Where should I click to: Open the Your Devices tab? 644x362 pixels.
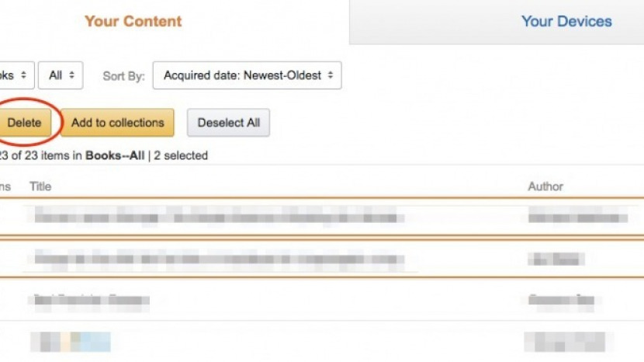coord(566,22)
